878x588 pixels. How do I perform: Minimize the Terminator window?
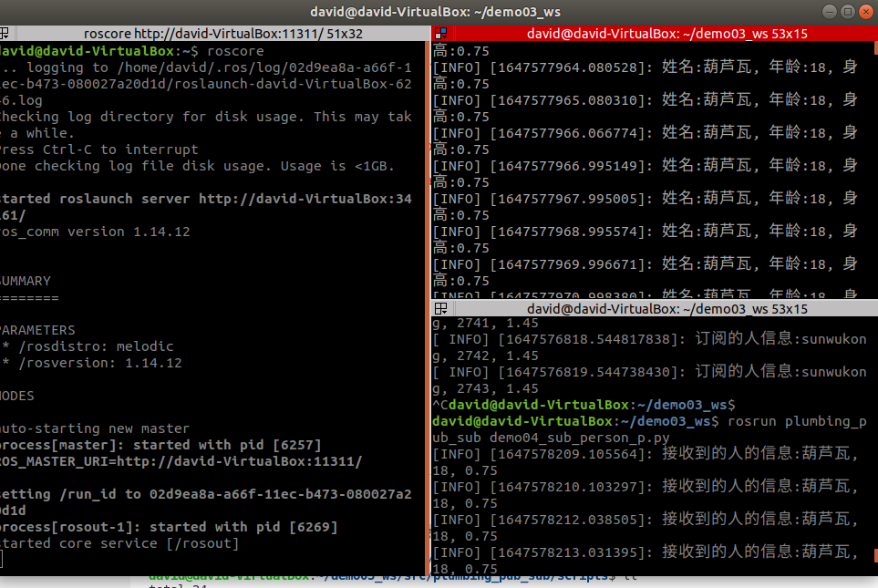tap(831, 11)
